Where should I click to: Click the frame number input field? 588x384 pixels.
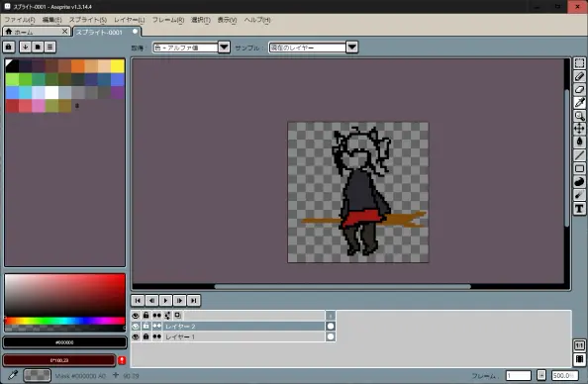(519, 375)
